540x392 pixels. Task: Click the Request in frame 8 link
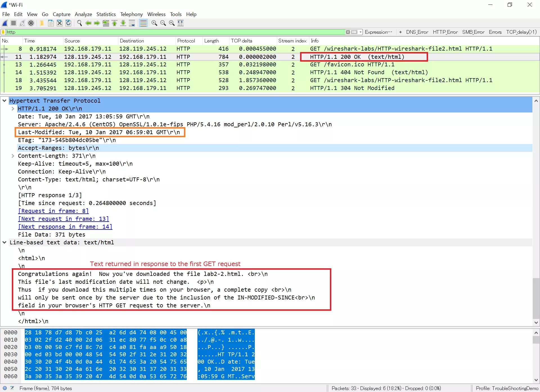pos(53,211)
